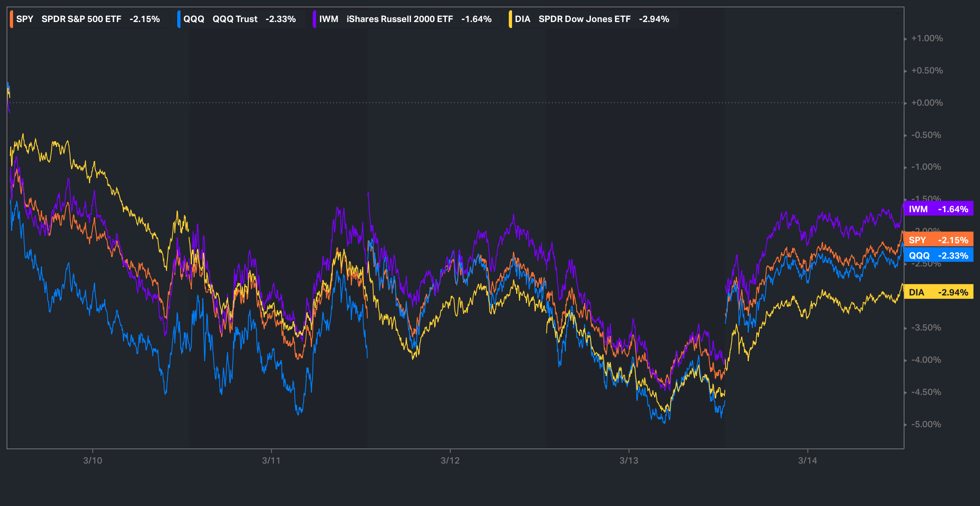Click the 3/10 date axis label
The image size is (980, 506).
93,461
